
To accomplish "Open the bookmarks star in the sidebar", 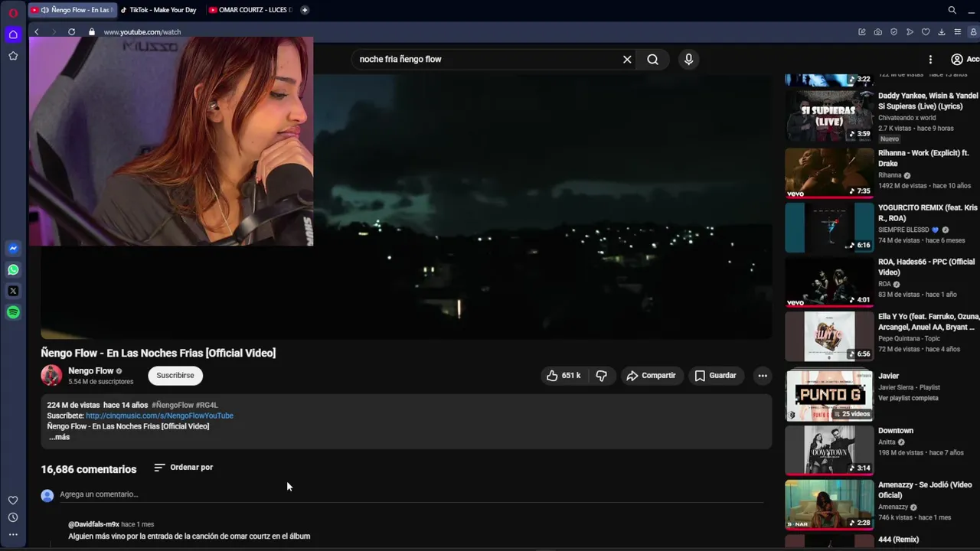I will tap(13, 56).
